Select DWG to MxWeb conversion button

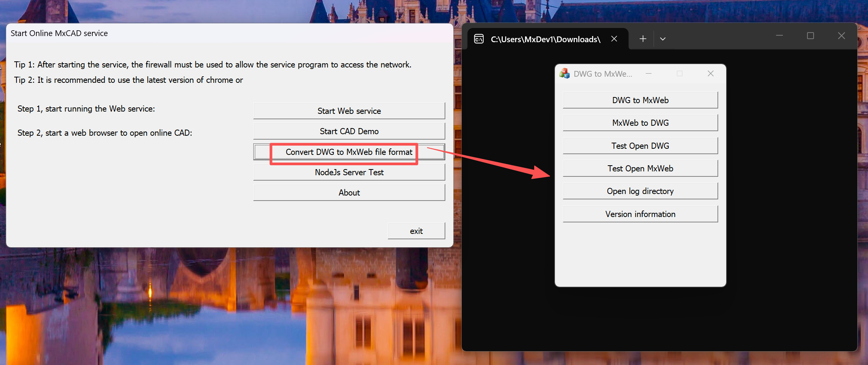(x=640, y=100)
